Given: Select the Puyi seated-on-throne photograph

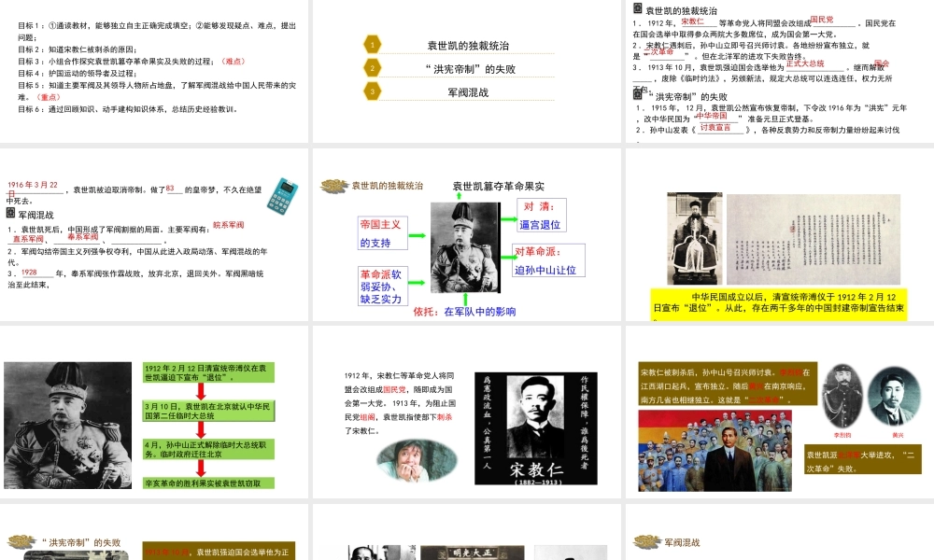Looking at the screenshot, I should tap(695, 238).
